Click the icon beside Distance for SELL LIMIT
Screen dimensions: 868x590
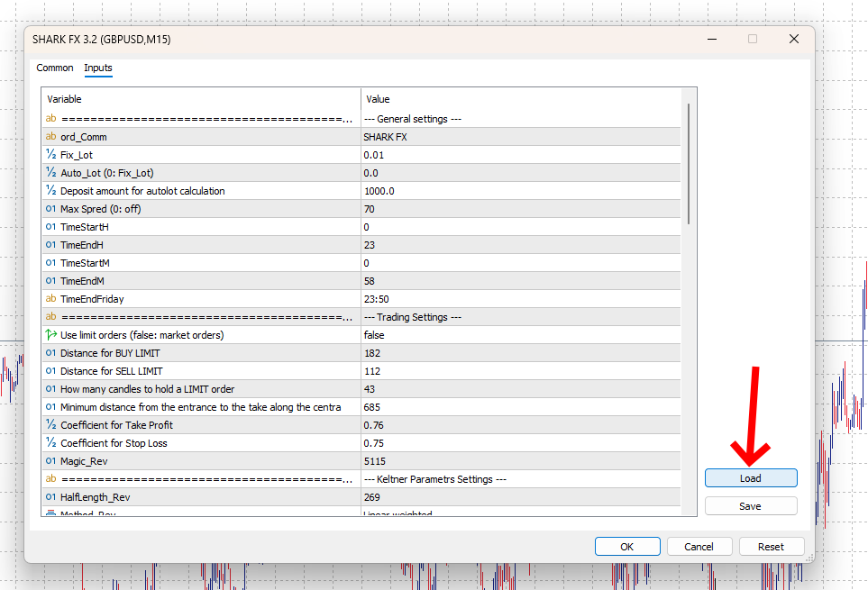tap(51, 371)
